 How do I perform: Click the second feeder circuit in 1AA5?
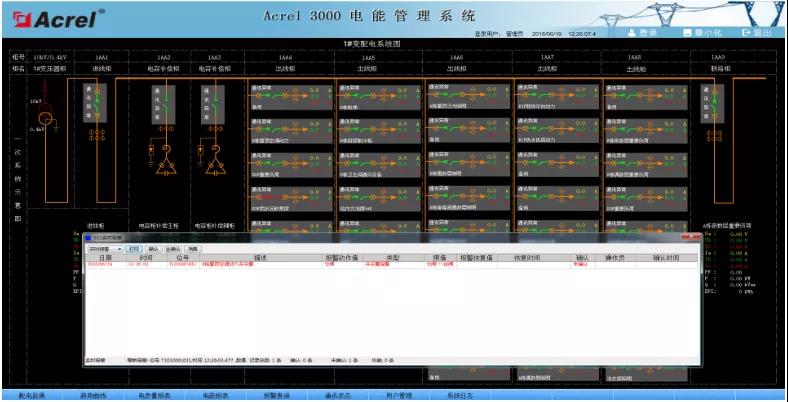point(379,132)
